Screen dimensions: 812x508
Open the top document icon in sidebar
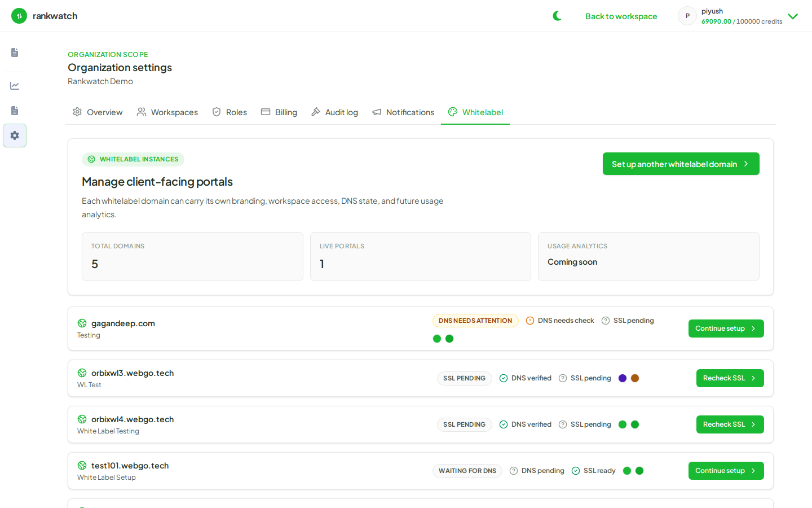pos(15,52)
